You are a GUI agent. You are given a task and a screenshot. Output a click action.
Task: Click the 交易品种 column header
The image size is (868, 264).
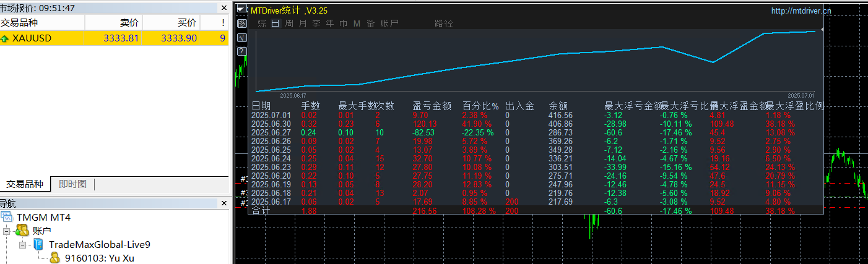pos(42,23)
